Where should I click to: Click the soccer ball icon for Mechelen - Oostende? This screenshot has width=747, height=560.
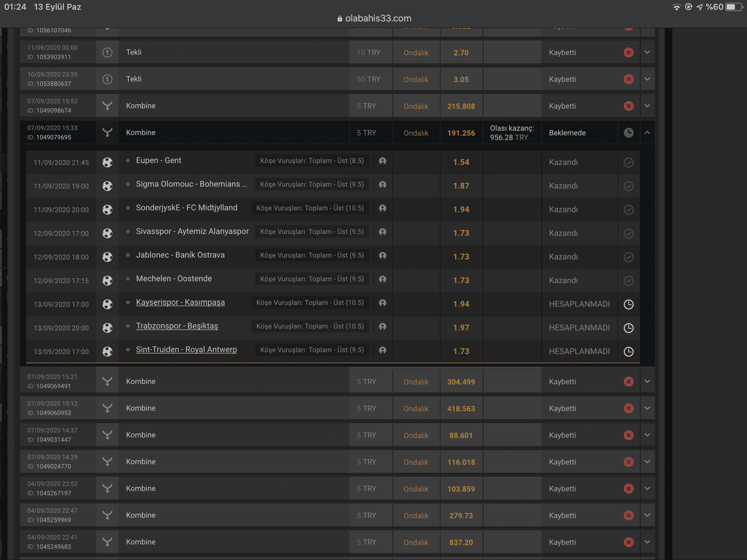point(108,280)
